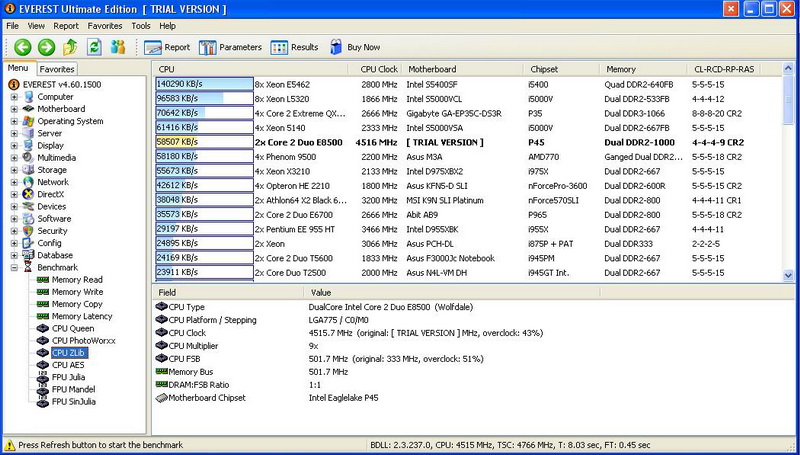
Task: Select the Database tree icon
Action: click(x=28, y=256)
